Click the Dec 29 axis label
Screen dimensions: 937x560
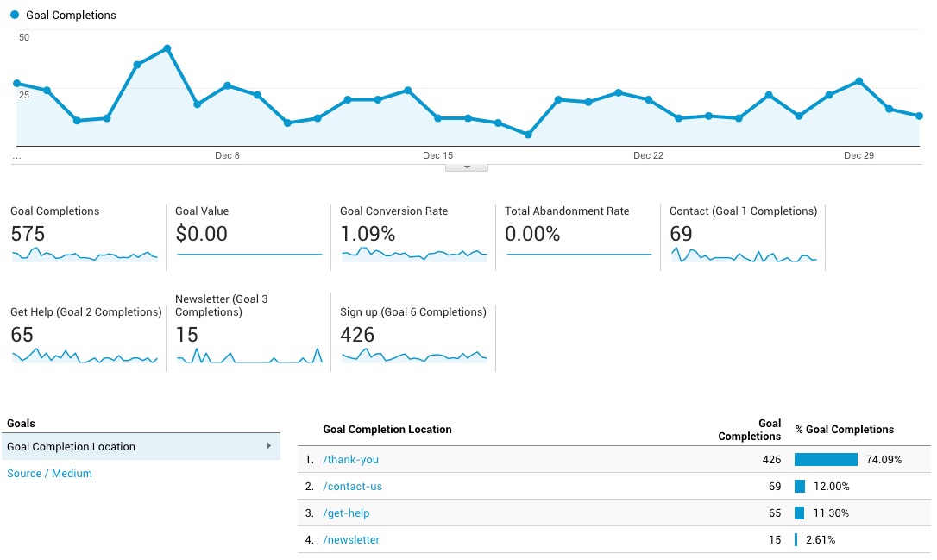pos(858,155)
